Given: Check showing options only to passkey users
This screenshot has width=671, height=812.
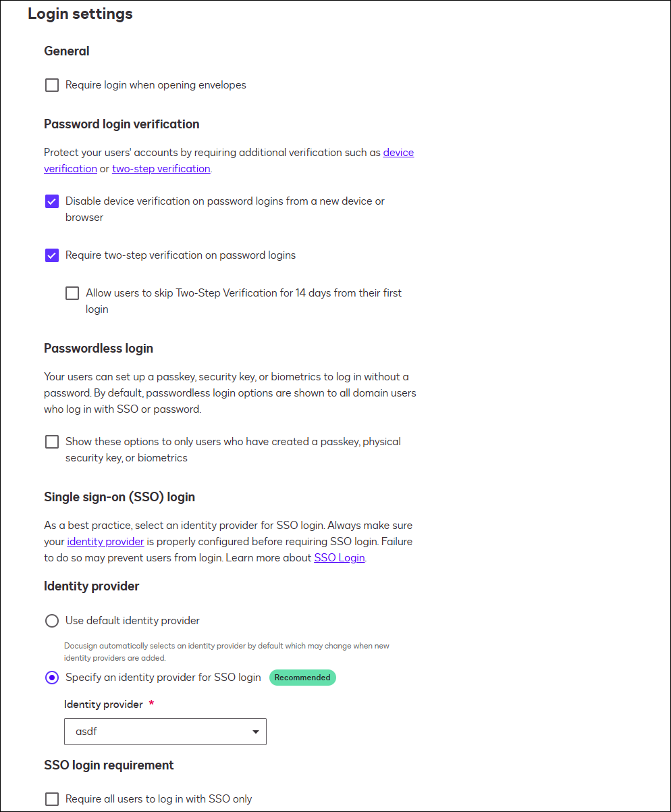Looking at the screenshot, I should coord(52,442).
